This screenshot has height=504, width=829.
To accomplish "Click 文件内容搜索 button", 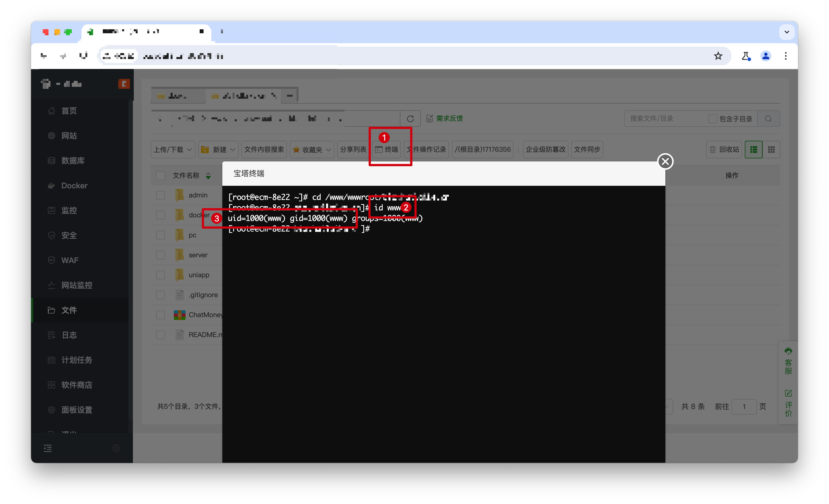I will point(264,149).
